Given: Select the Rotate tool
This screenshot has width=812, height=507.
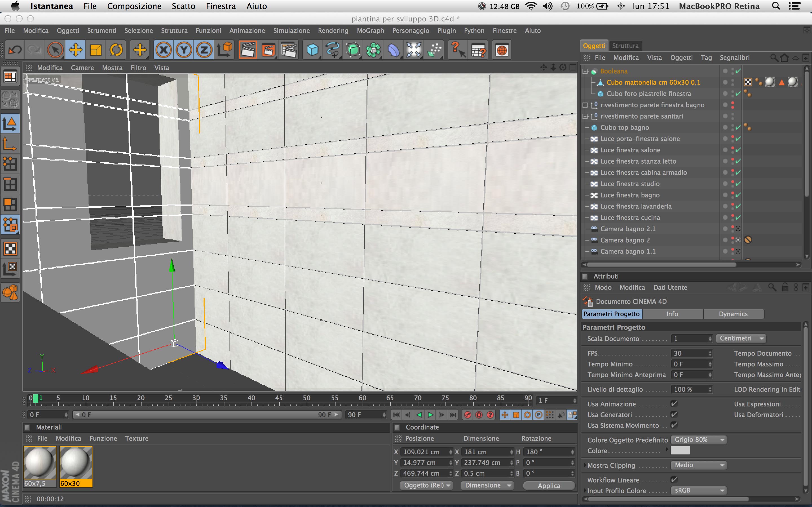Looking at the screenshot, I should tap(116, 50).
